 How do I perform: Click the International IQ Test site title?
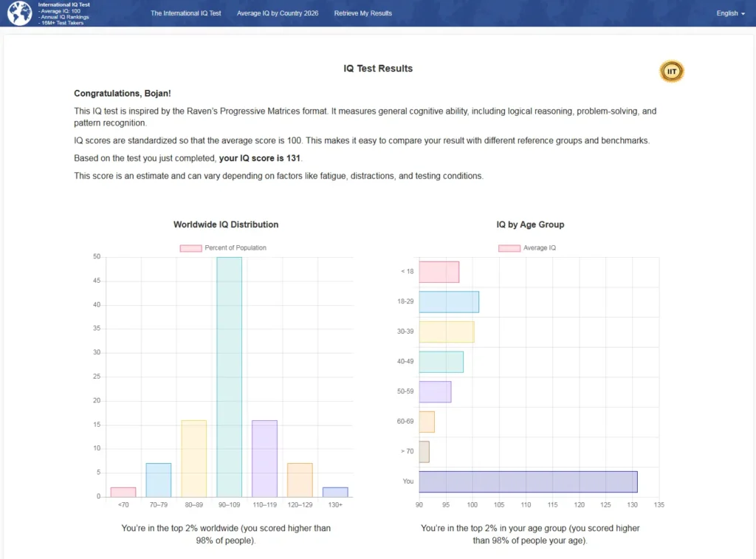[x=64, y=4]
